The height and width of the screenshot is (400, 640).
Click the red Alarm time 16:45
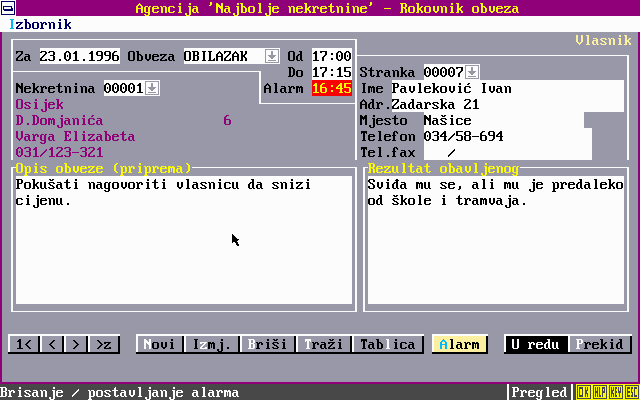coord(332,88)
